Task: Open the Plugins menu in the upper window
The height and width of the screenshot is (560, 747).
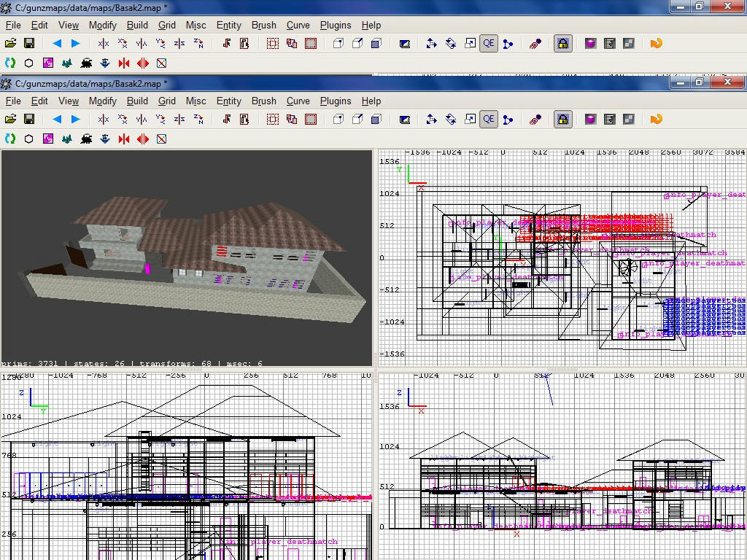Action: click(x=336, y=25)
